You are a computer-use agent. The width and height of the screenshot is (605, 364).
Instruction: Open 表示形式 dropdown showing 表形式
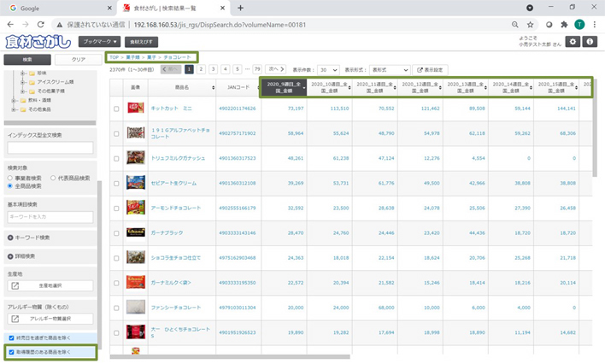click(x=390, y=70)
